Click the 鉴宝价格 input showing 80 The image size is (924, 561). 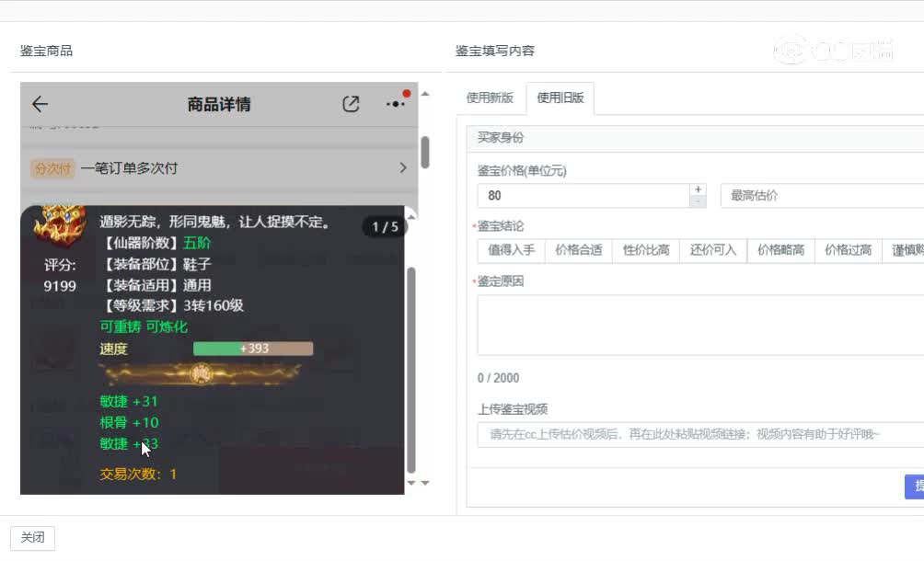[583, 196]
